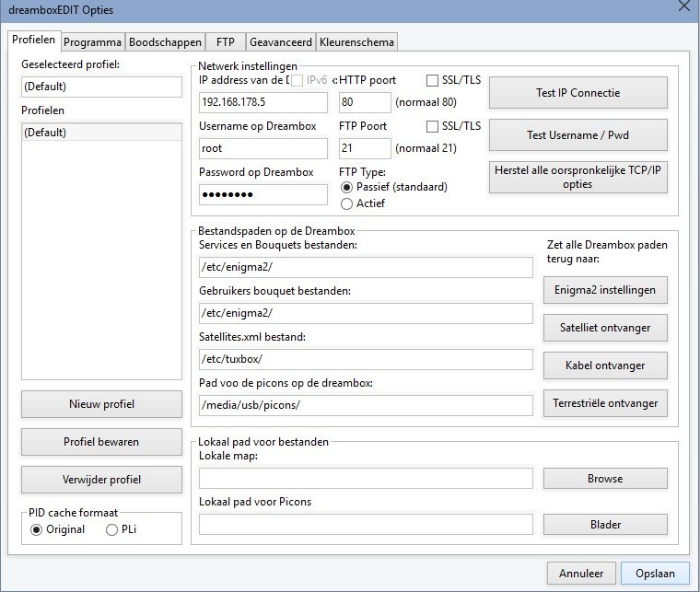Select the Profielen tab
This screenshot has width=700, height=592.
click(x=34, y=40)
